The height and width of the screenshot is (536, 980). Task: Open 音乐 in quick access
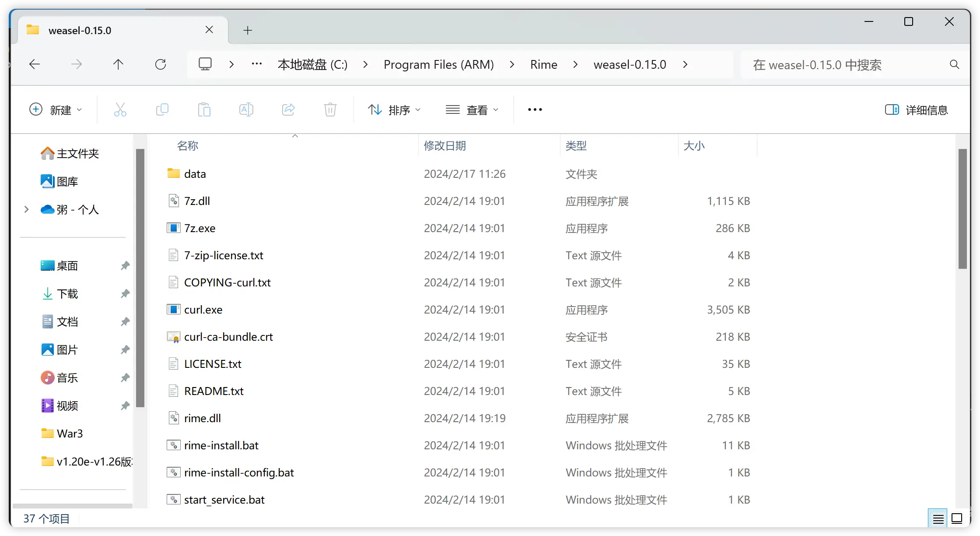pyautogui.click(x=59, y=377)
